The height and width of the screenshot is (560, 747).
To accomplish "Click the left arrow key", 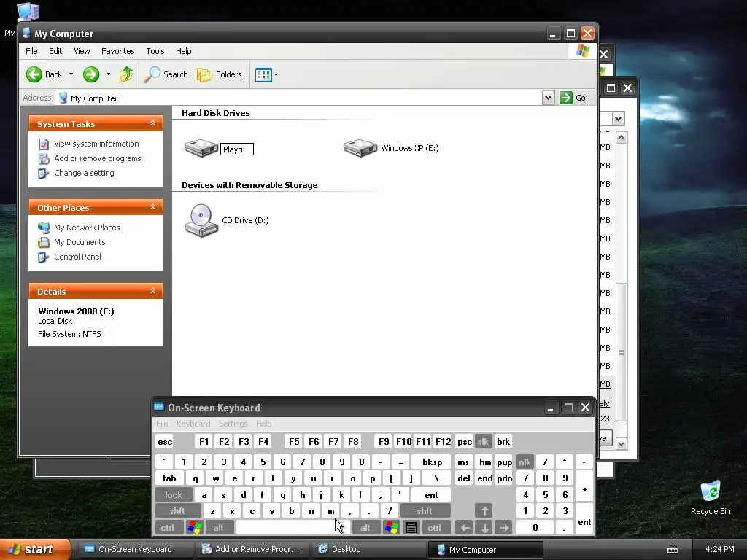I will point(465,528).
